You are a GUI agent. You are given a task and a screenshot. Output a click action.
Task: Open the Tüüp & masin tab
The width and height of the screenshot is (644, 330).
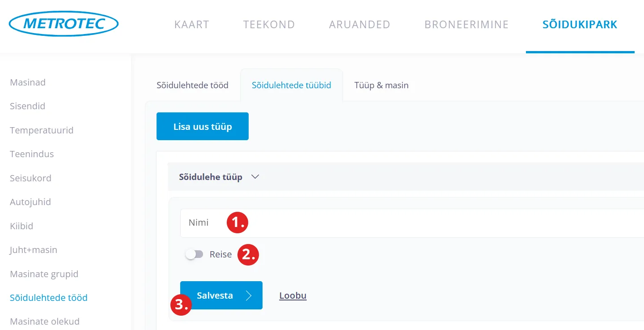[381, 85]
